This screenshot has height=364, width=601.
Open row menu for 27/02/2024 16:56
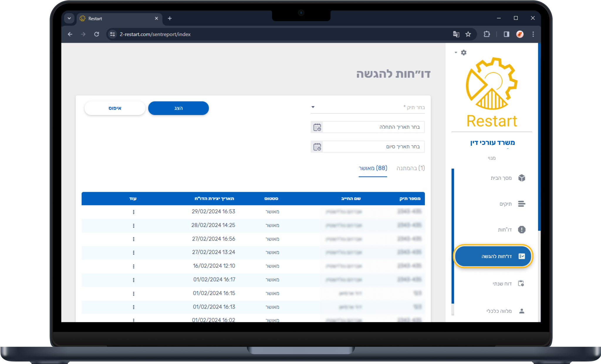click(134, 239)
